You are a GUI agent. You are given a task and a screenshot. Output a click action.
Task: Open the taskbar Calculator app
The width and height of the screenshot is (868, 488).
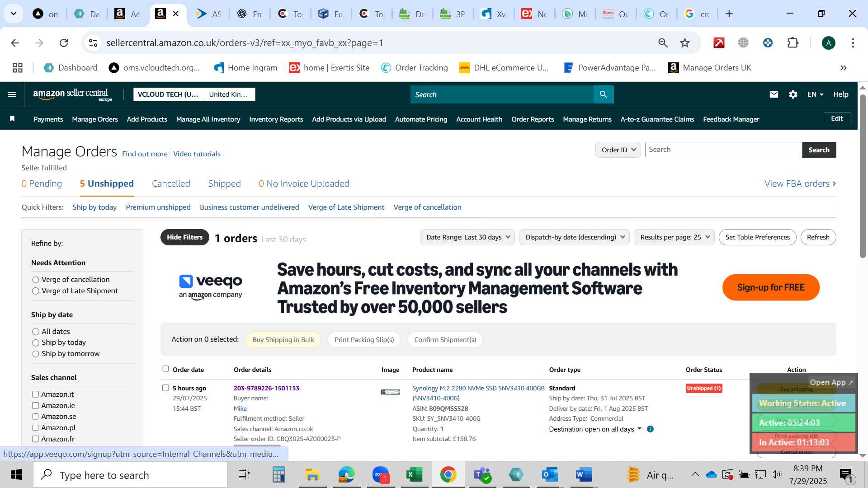tap(278, 475)
